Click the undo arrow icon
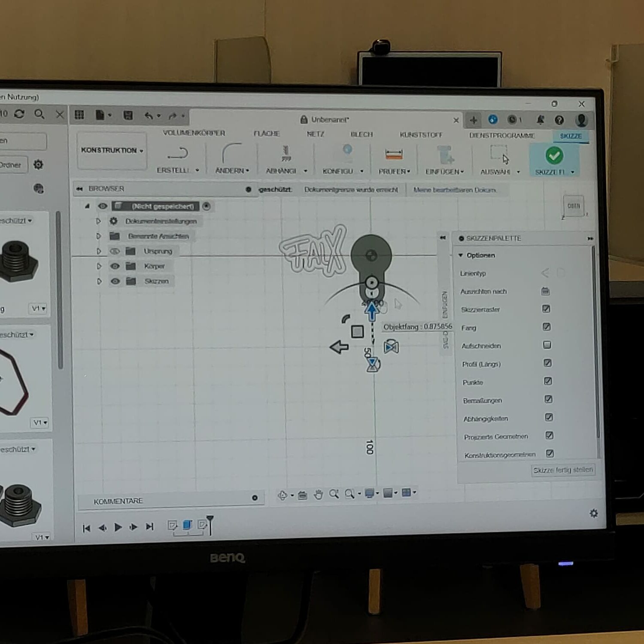This screenshot has width=644, height=644. [149, 115]
